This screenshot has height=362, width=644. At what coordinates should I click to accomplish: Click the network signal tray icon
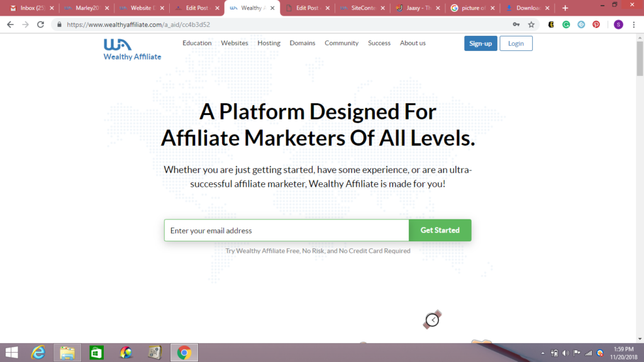pos(589,353)
